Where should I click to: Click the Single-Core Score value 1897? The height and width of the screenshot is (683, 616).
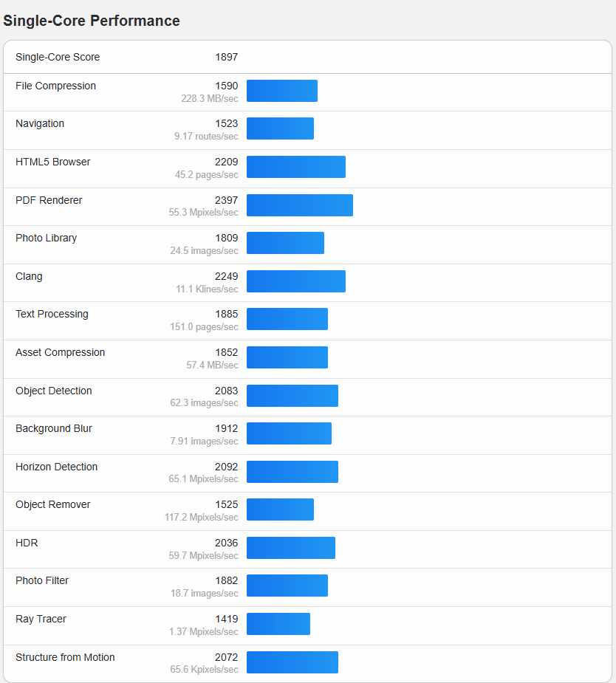click(227, 57)
